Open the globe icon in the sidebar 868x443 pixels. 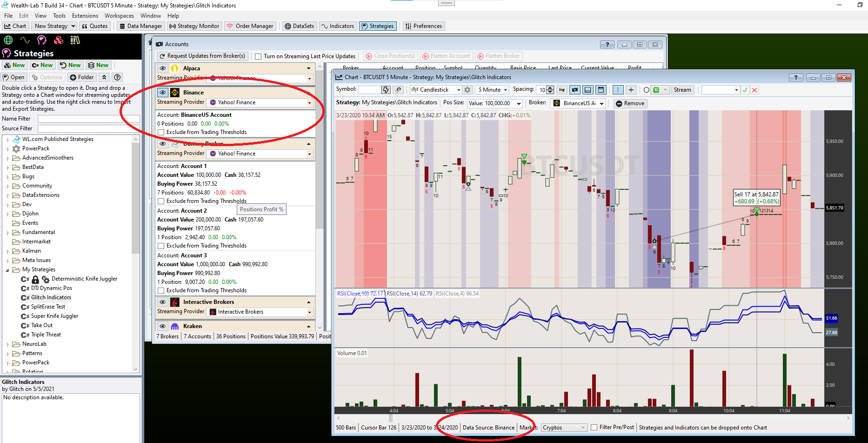(8, 40)
